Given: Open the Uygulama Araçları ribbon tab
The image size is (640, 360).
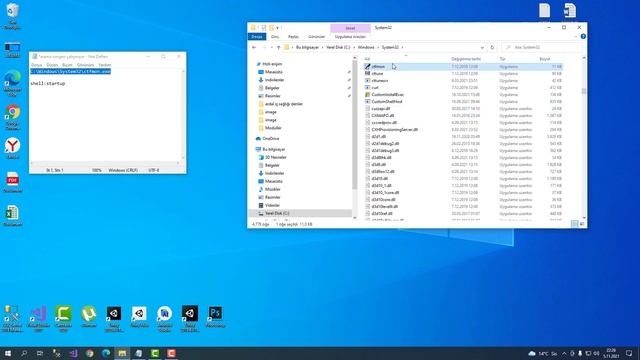Looking at the screenshot, I should (x=350, y=37).
